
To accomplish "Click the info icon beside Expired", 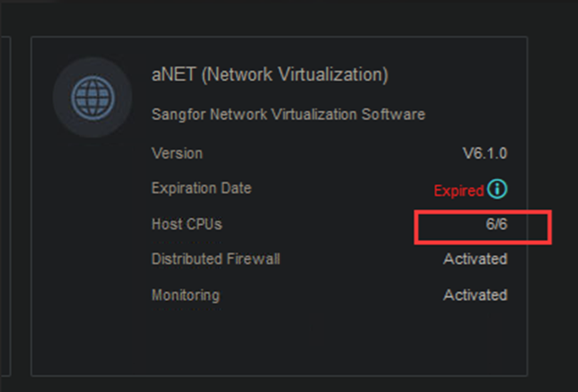I will [x=498, y=189].
